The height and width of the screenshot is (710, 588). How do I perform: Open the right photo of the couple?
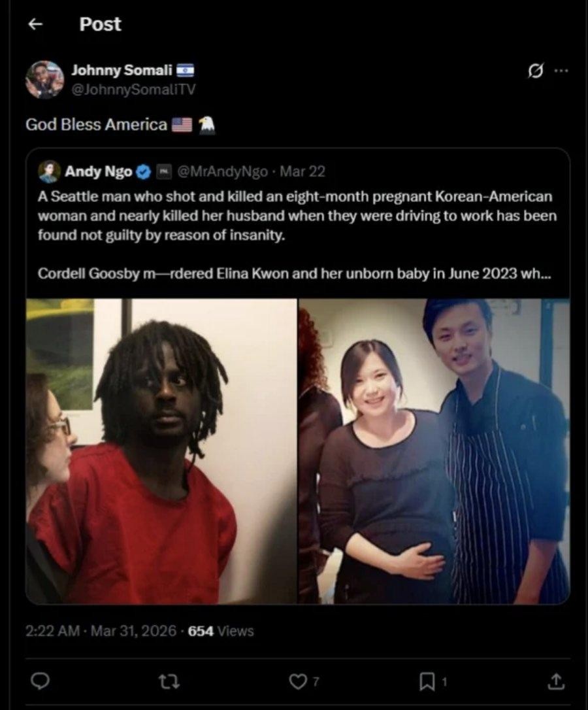point(434,451)
